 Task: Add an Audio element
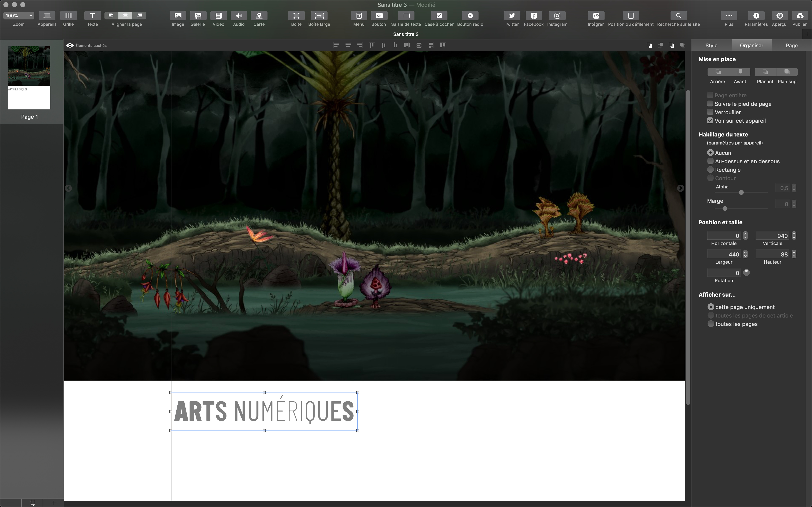tap(239, 16)
